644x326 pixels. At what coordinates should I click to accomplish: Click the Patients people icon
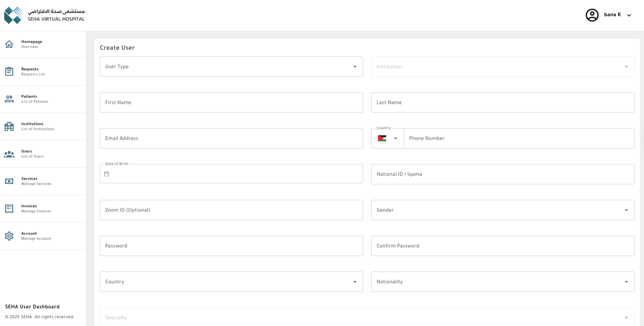9,99
